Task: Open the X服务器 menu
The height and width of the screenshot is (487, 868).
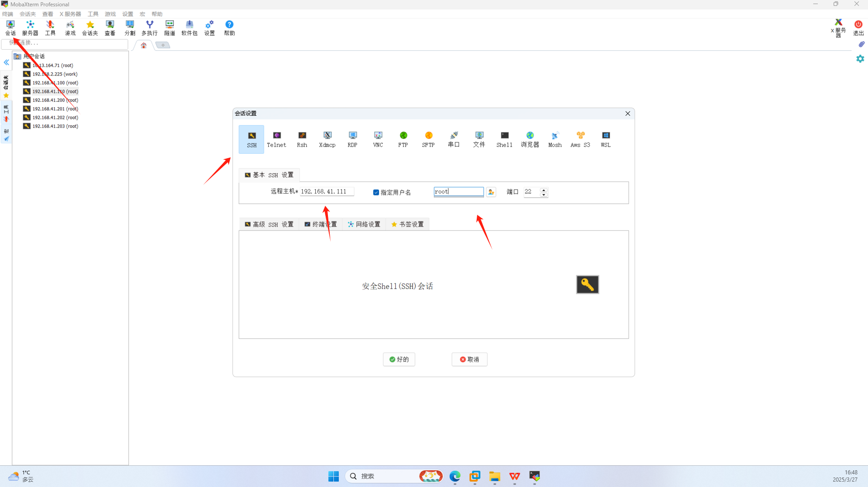Action: [70, 14]
